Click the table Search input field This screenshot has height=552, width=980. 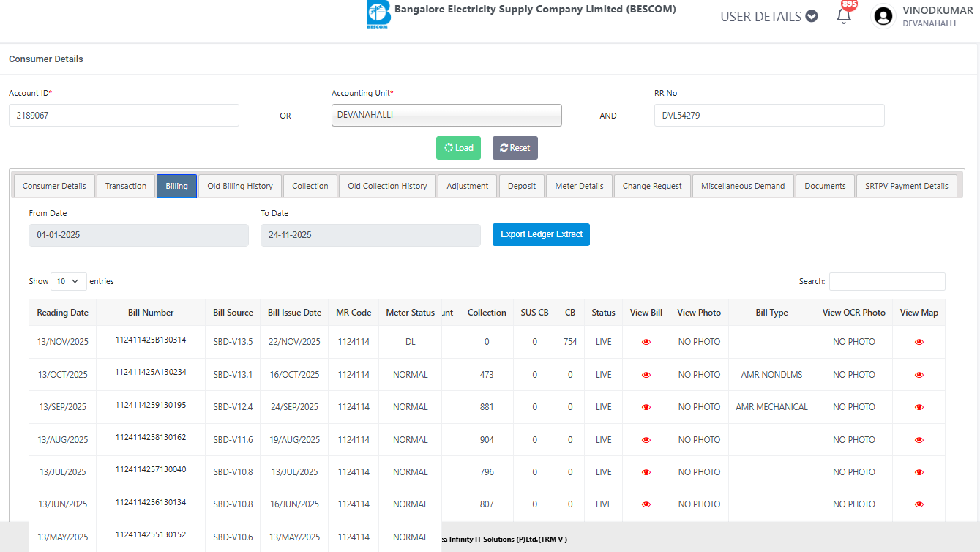click(x=886, y=281)
